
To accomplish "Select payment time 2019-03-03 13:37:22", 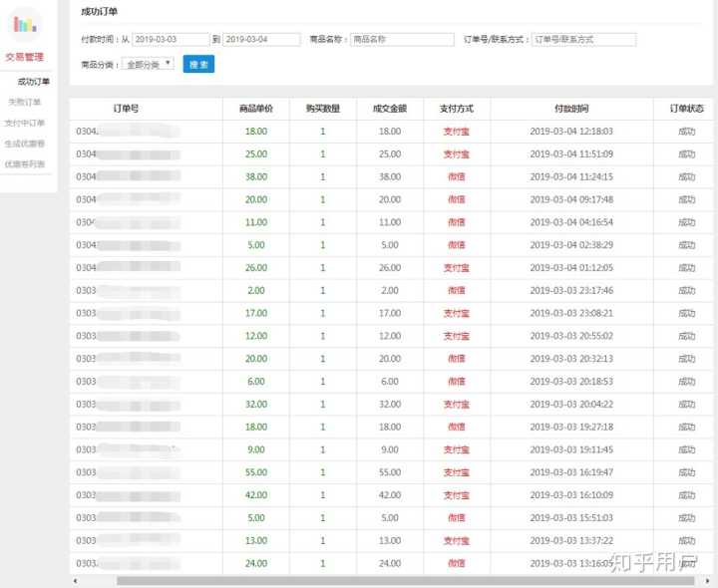I will click(x=571, y=540).
